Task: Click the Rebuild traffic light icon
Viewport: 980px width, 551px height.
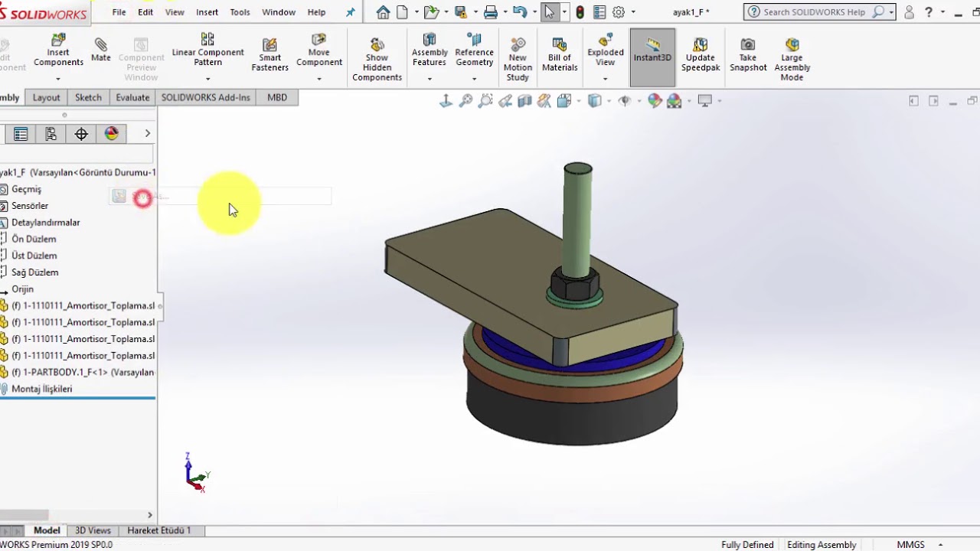Action: (x=580, y=12)
